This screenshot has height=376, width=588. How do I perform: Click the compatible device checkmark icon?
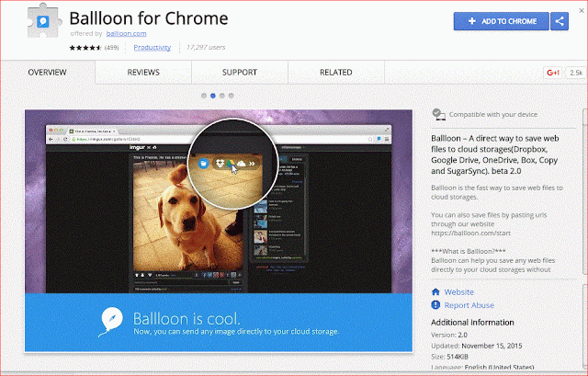438,114
